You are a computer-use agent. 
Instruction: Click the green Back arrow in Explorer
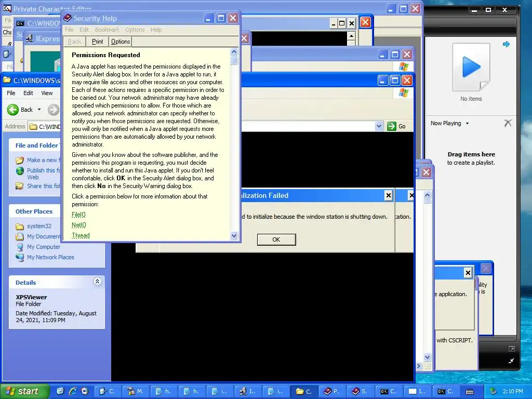(x=13, y=110)
